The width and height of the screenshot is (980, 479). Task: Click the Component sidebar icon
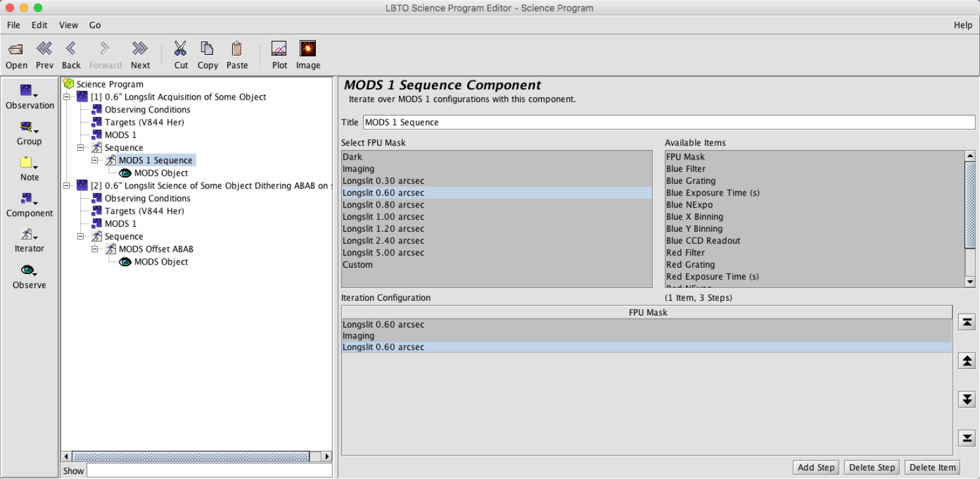[x=26, y=198]
